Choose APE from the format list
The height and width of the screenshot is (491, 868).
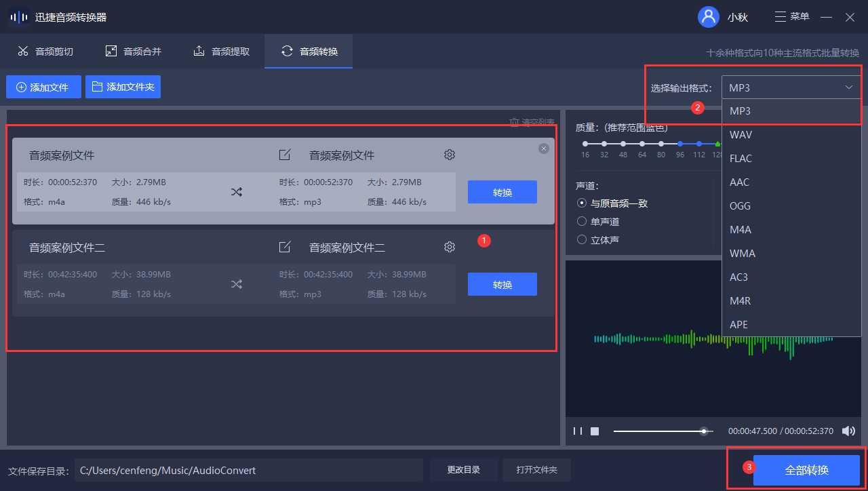[x=791, y=324]
